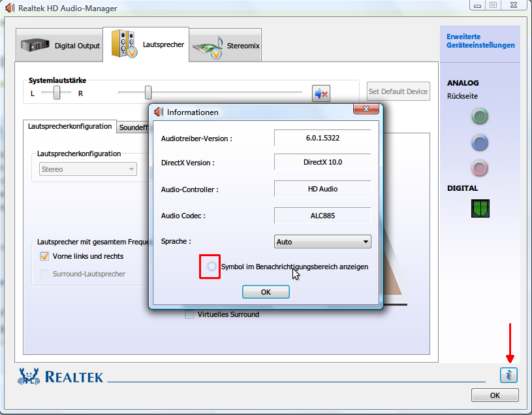This screenshot has height=415, width=532.
Task: Open Erweiterte Geräteeinstellungen link
Action: (x=480, y=41)
